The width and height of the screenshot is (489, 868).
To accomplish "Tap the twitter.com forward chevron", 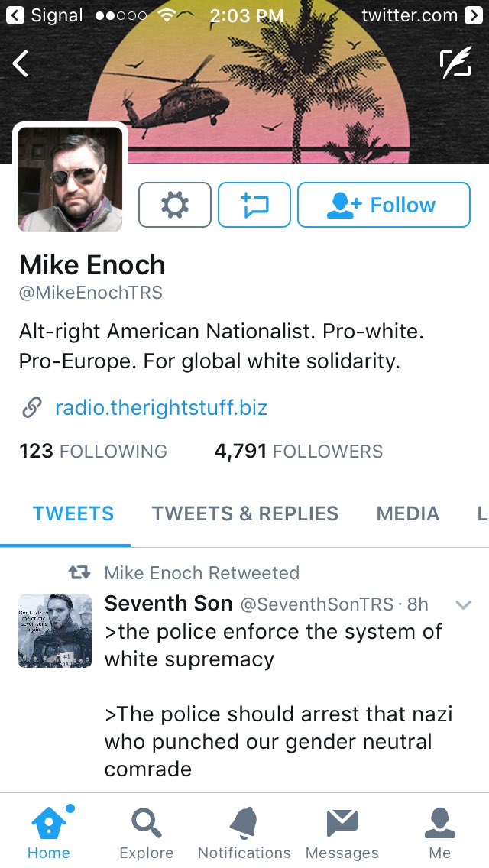I will 474,15.
